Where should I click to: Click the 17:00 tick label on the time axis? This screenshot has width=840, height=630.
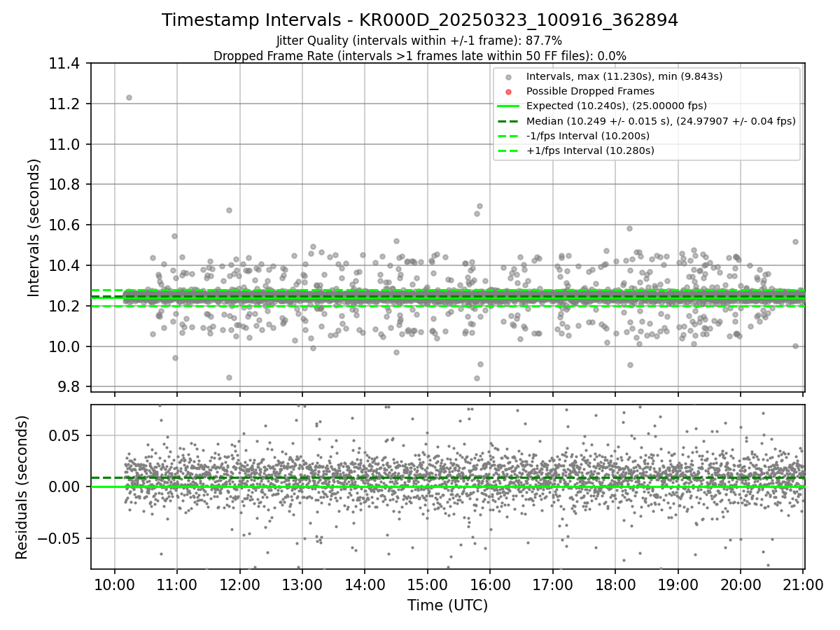pos(553,584)
